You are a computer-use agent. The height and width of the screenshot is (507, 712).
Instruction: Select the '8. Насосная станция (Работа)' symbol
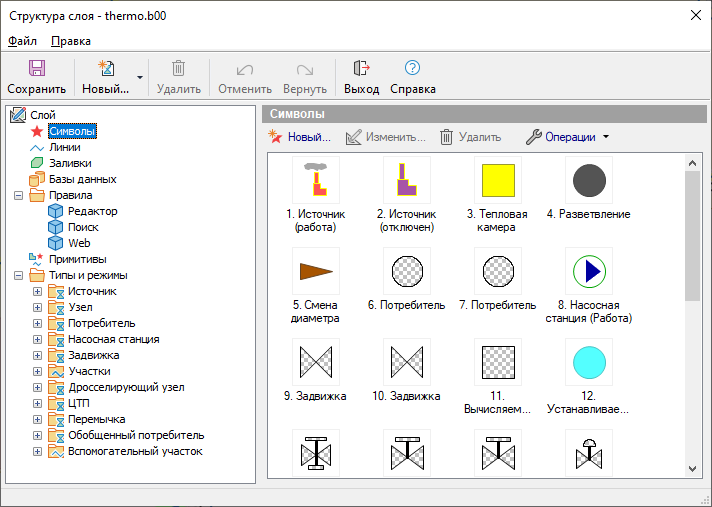pos(589,271)
